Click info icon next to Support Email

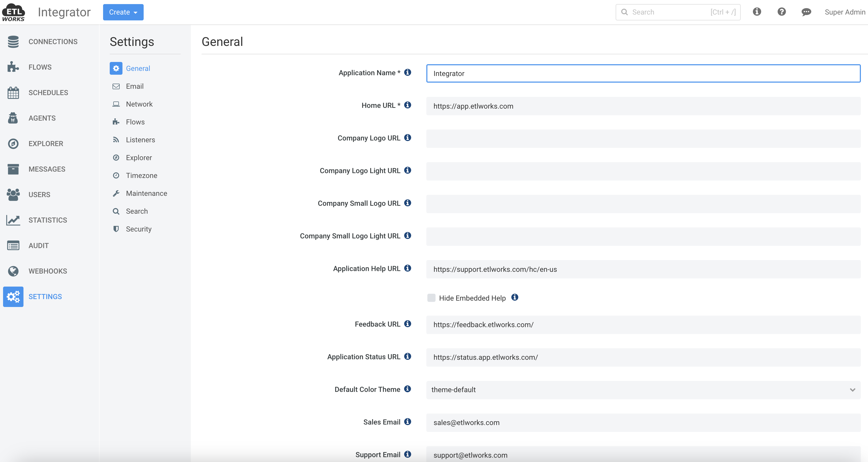(x=407, y=454)
